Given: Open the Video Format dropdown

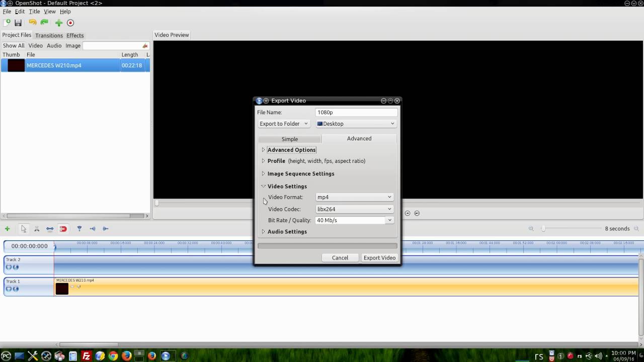Looking at the screenshot, I should pos(354,197).
